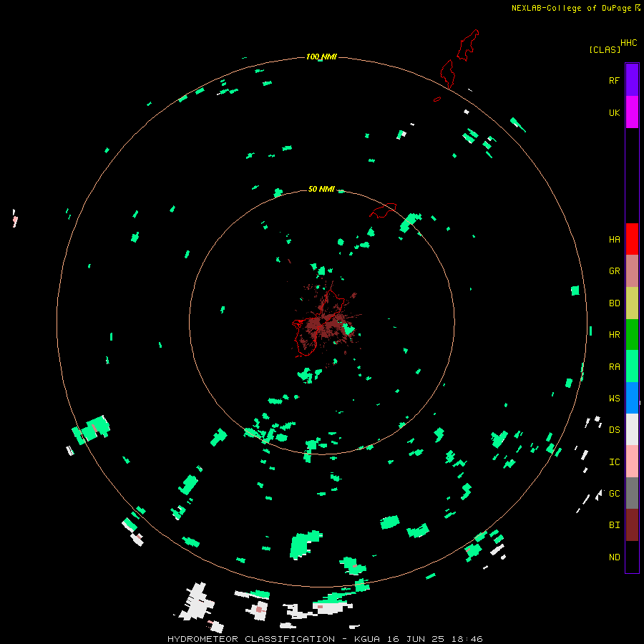Click the DS white color swatch
This screenshot has height=644, width=644.
point(632,429)
